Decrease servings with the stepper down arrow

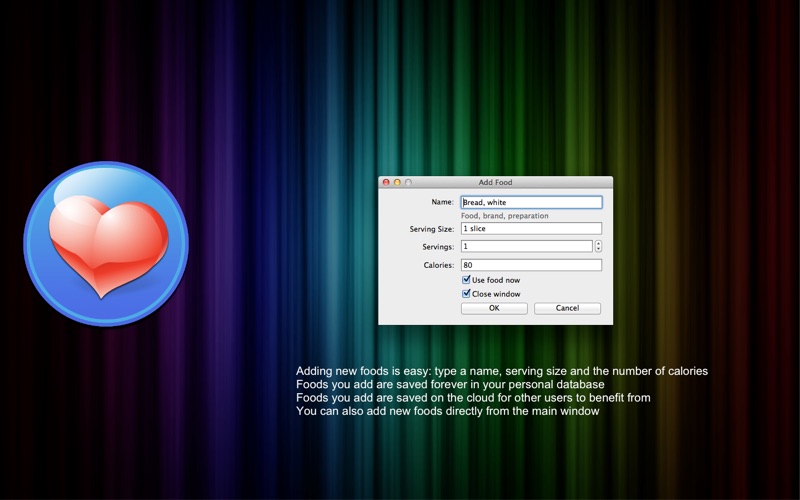point(598,249)
